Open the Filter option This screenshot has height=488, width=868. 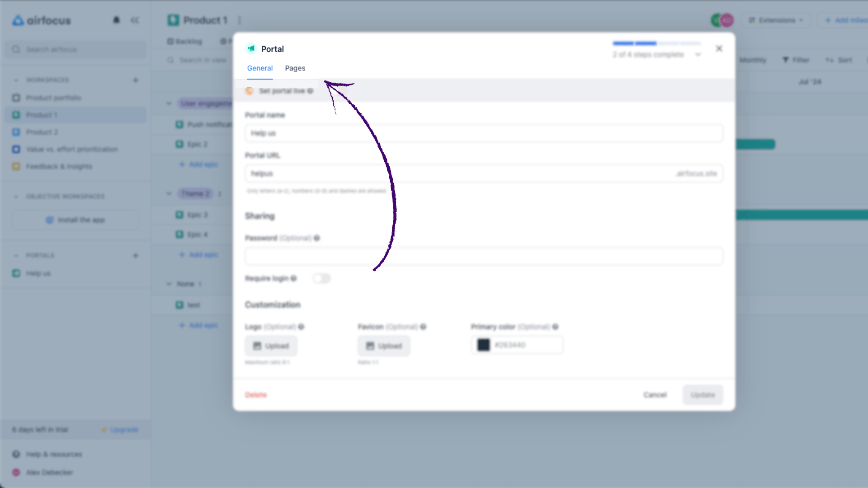click(x=796, y=60)
